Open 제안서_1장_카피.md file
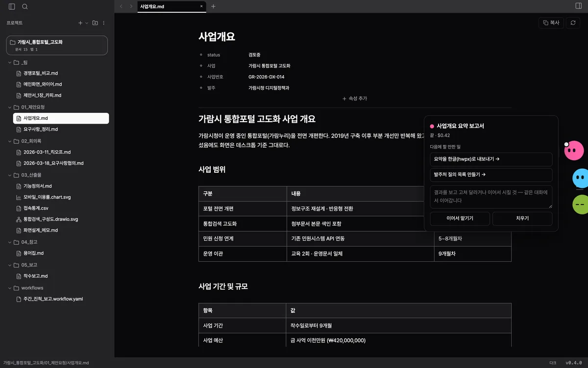Screen dimensions: 588x368 [x=61, y=95]
